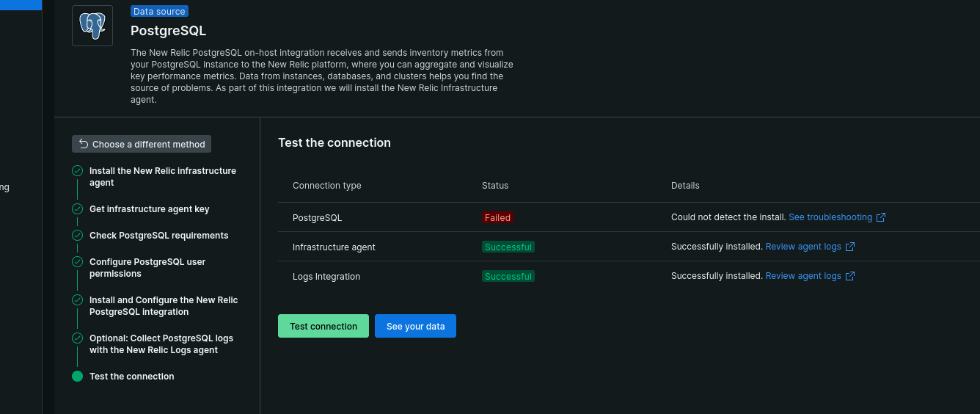Viewport: 980px width, 414px height.
Task: Click the green dot beside Test the connection
Action: click(77, 377)
